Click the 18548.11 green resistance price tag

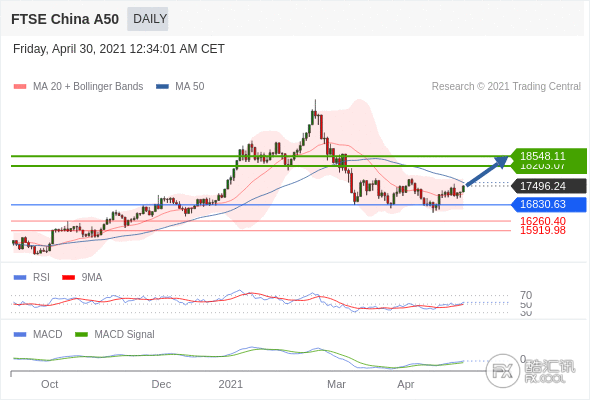tap(549, 156)
